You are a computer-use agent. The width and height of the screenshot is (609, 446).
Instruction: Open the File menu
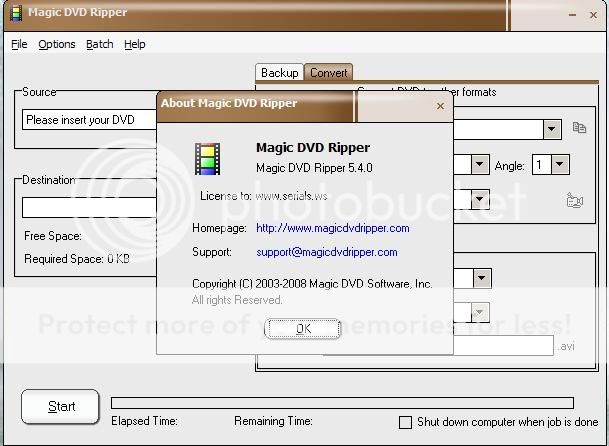[x=19, y=44]
